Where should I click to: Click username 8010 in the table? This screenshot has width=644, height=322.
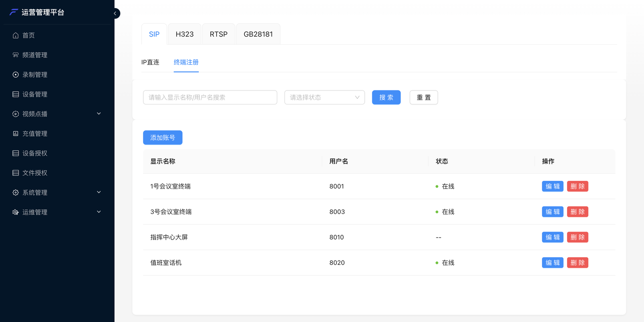336,237
